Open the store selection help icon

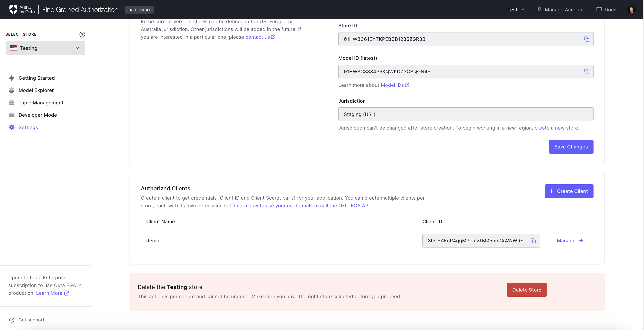coord(82,35)
